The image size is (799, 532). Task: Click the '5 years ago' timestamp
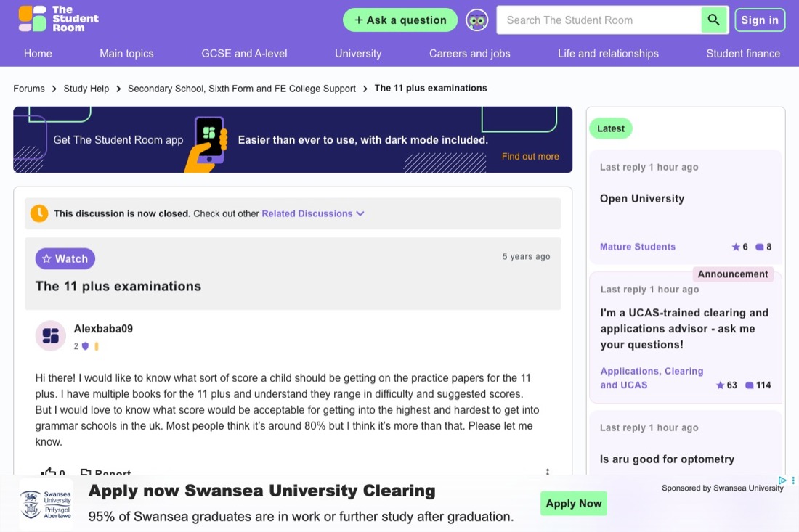point(527,257)
